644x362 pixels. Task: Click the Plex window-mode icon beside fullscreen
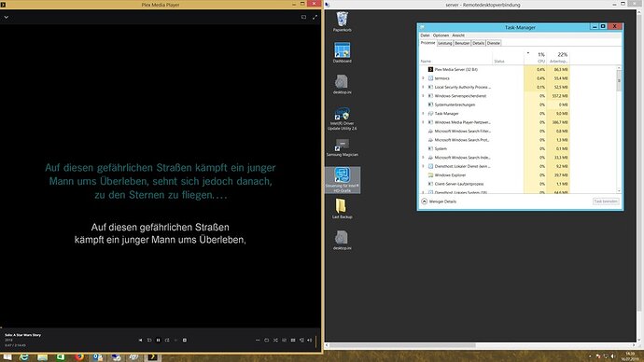(303, 17)
